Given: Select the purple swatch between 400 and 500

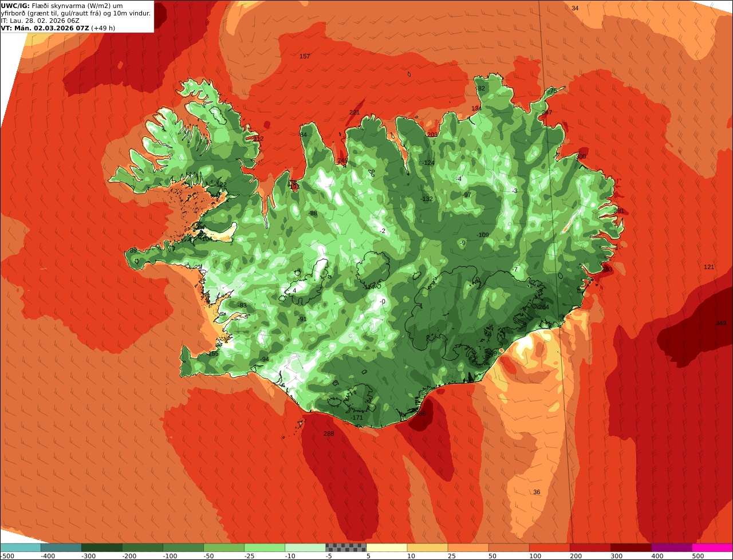Looking at the screenshot, I should click(672, 547).
